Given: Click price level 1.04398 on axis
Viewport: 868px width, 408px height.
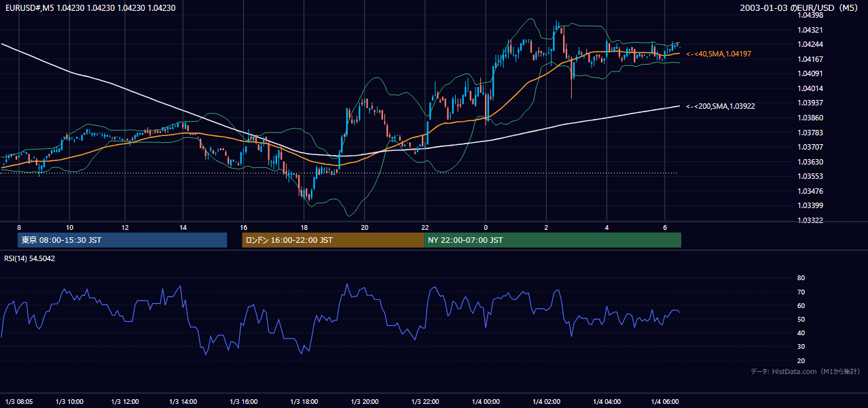Looking at the screenshot, I should pos(810,16).
